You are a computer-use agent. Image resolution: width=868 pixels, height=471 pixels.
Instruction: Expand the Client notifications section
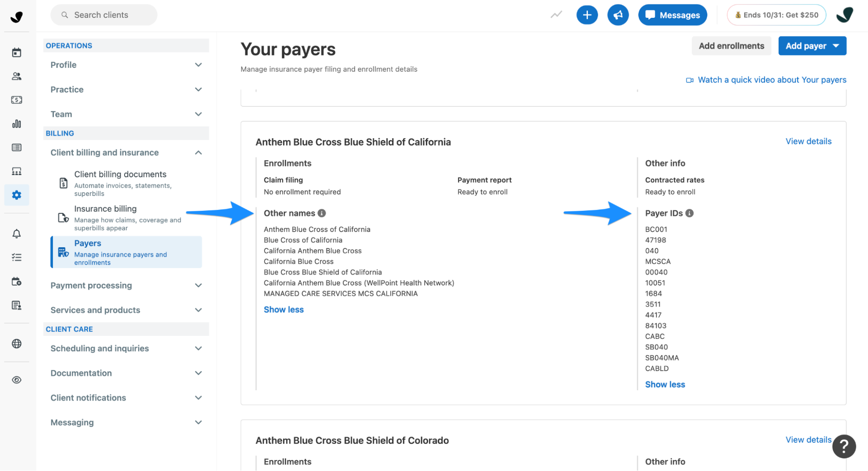pos(126,398)
